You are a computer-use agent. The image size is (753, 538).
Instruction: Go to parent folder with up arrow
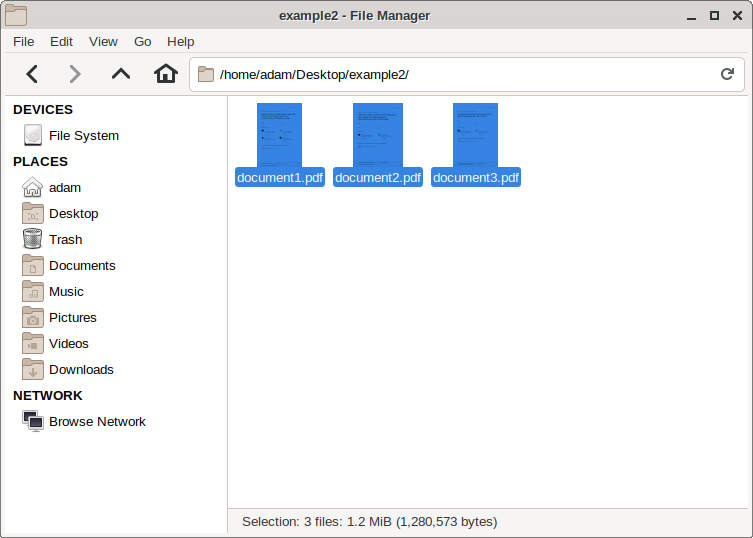[x=121, y=74]
